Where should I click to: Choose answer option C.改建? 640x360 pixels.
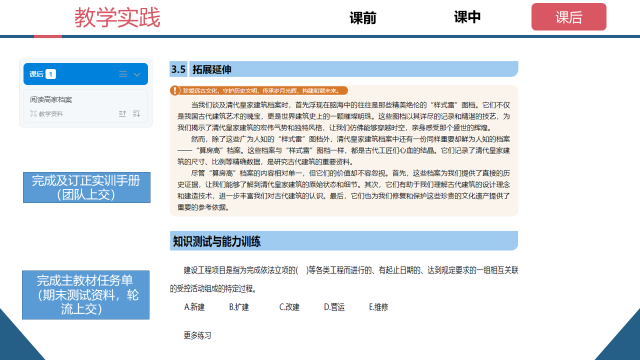pyautogui.click(x=289, y=307)
